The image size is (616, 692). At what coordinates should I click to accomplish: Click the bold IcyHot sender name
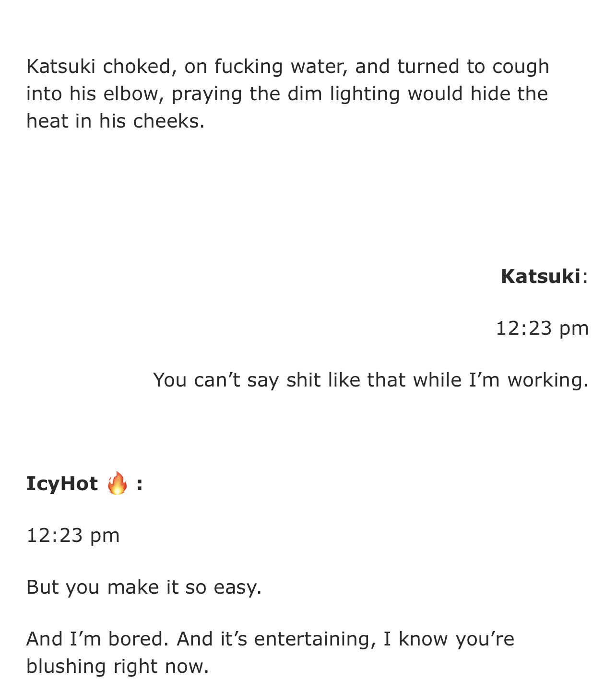point(62,483)
